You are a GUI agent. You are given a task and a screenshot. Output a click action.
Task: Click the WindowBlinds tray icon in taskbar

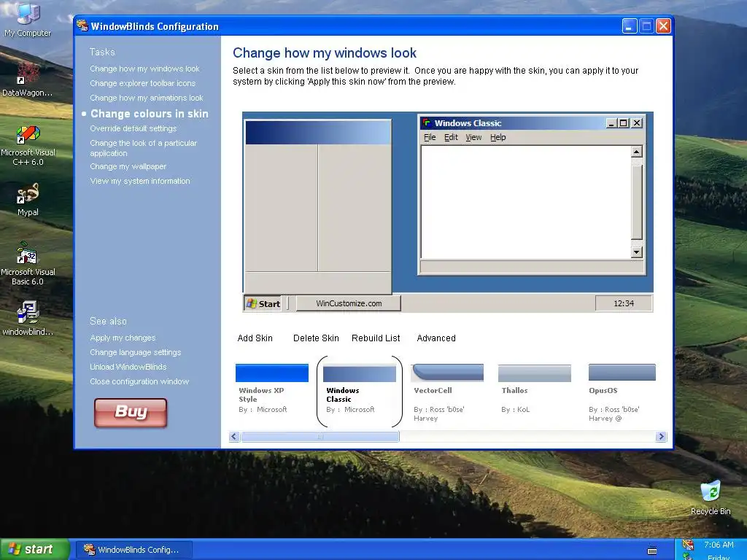(687, 545)
